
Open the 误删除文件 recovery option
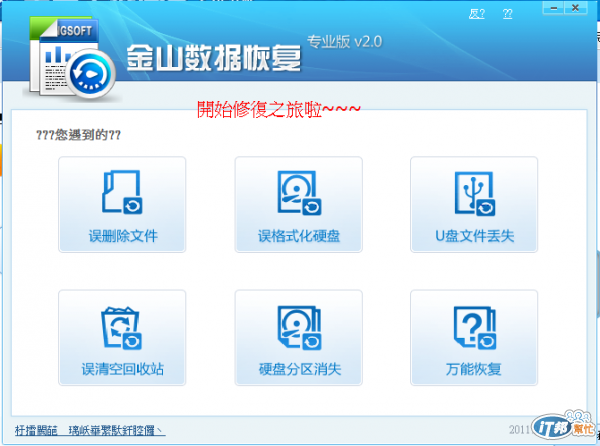tap(122, 204)
